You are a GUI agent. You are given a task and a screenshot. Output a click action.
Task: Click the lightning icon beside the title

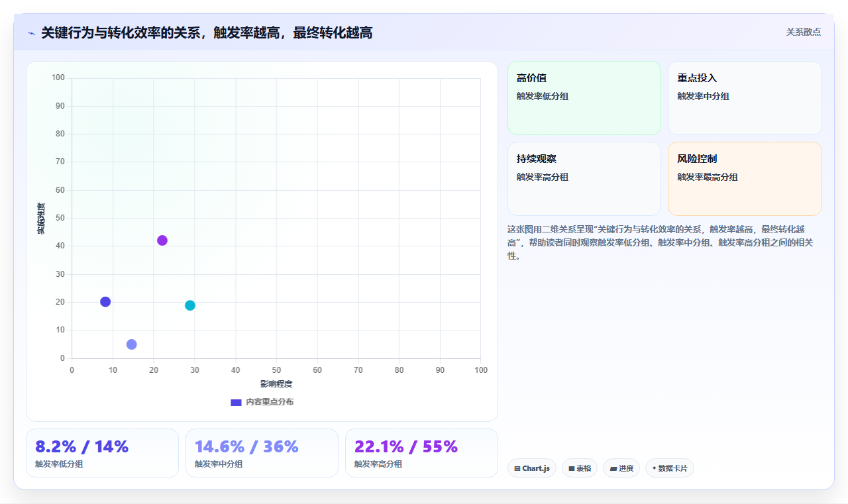click(32, 33)
